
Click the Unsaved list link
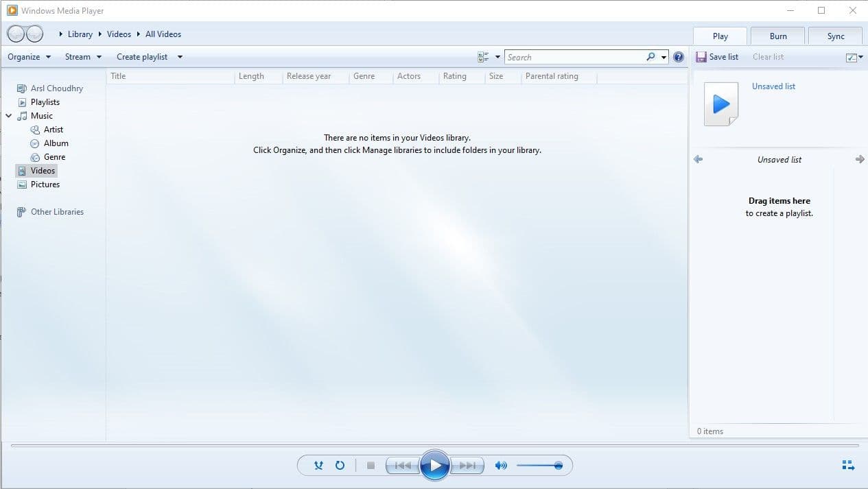(773, 86)
